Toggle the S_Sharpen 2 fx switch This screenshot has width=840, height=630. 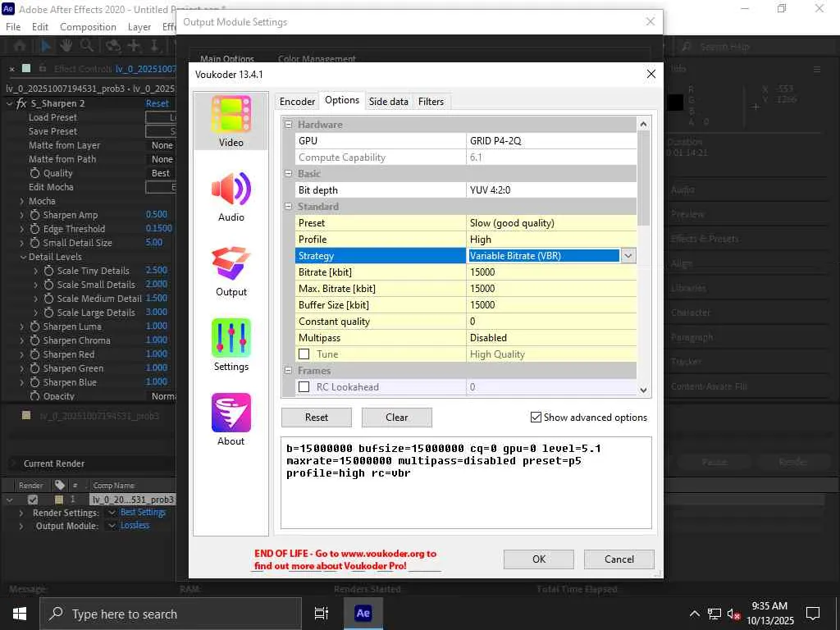point(21,103)
